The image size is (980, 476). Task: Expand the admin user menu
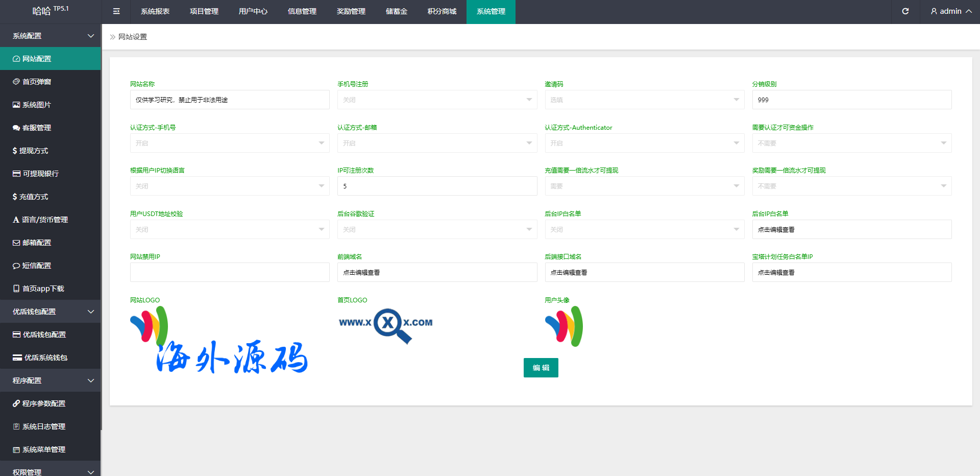point(950,11)
